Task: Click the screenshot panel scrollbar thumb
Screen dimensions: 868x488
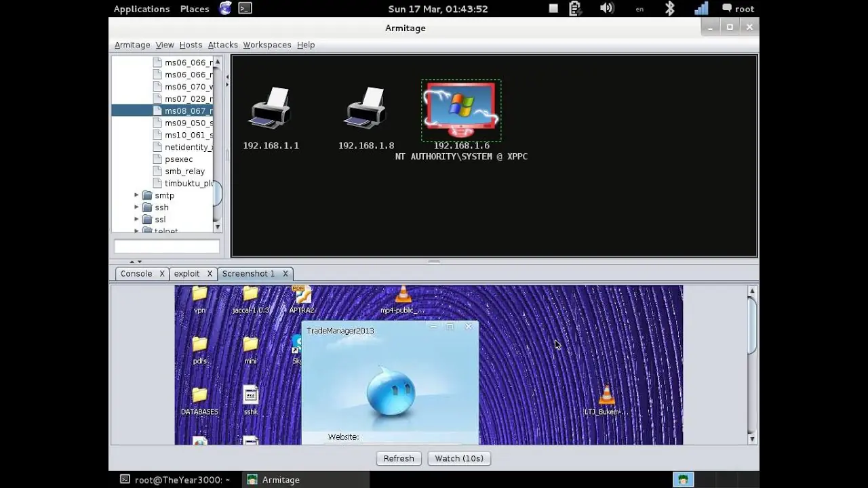Action: coord(752,325)
